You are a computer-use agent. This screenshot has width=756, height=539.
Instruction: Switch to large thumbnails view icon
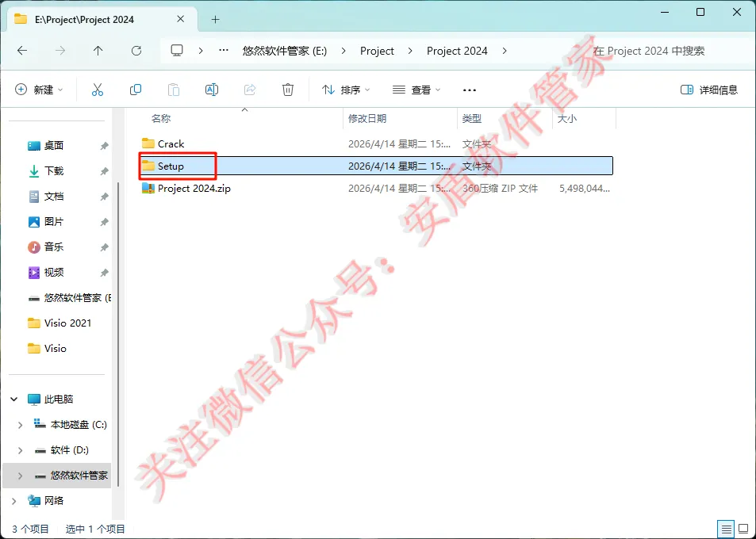coord(743,529)
